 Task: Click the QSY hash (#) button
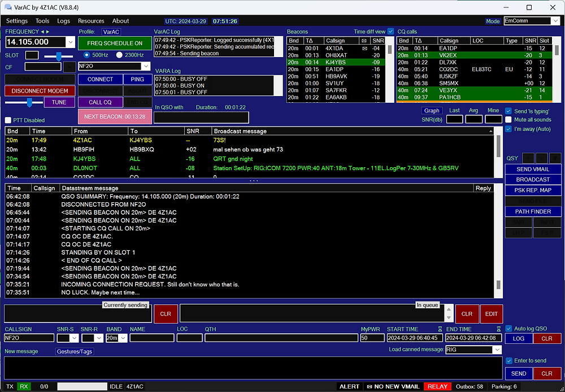pyautogui.click(x=555, y=158)
